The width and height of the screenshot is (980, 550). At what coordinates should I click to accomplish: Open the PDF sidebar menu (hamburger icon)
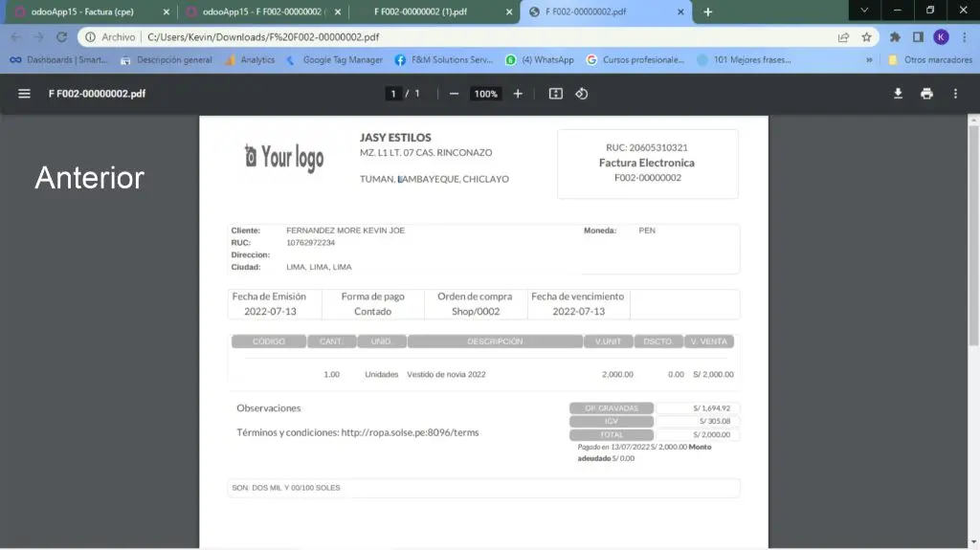point(24,94)
